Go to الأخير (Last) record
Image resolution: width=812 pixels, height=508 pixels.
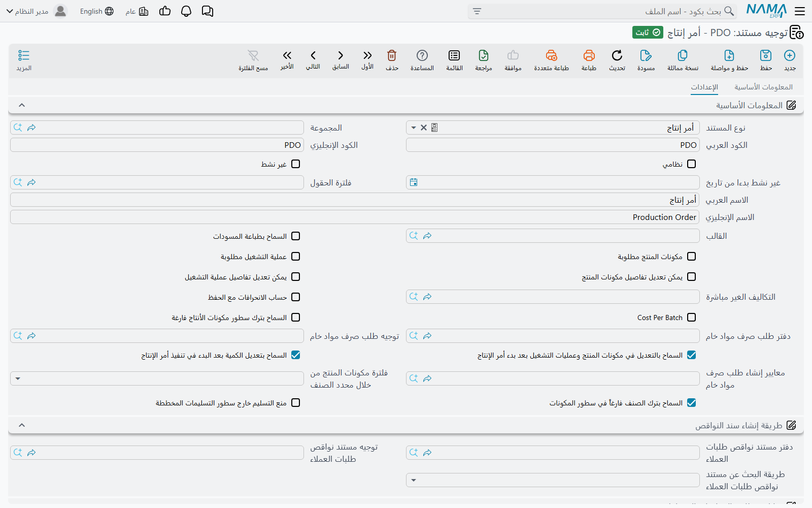pyautogui.click(x=287, y=55)
